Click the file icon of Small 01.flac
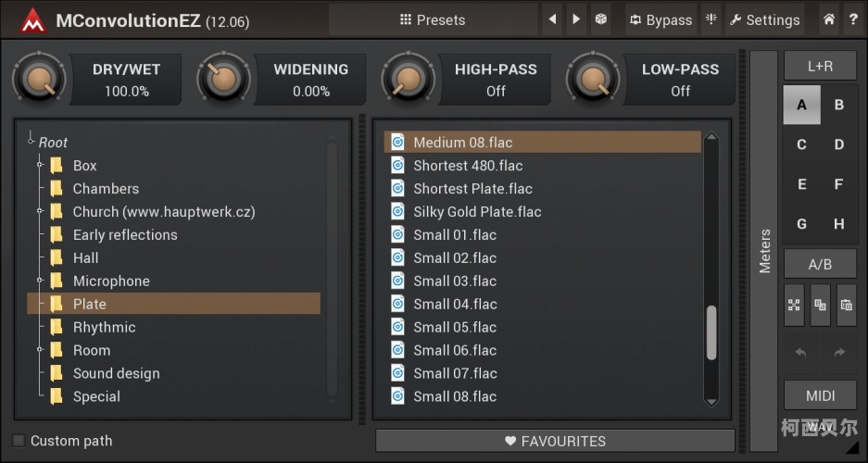This screenshot has width=868, height=463. (397, 234)
